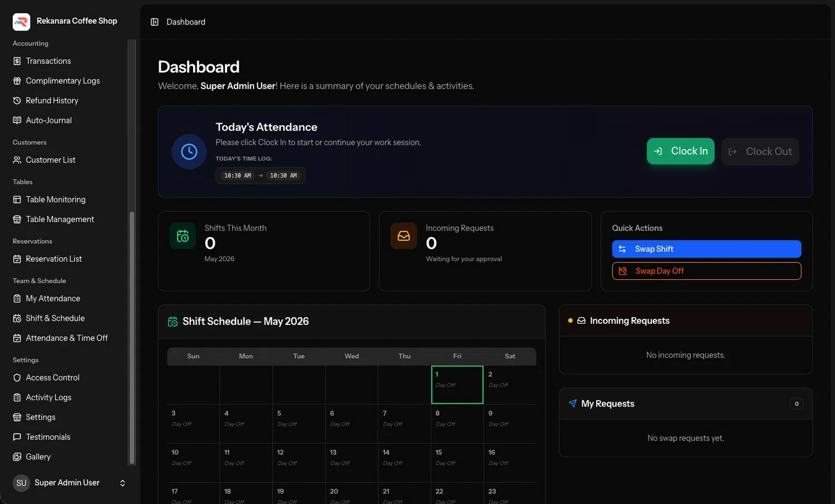Viewport: 835px width, 504px height.
Task: Toggle the sidebar panel icon
Action: click(155, 22)
